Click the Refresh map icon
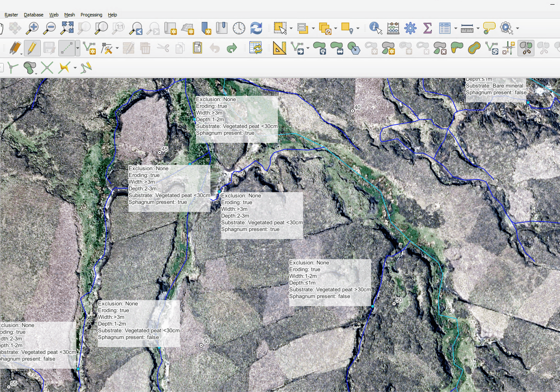The width and height of the screenshot is (560, 392). click(256, 28)
